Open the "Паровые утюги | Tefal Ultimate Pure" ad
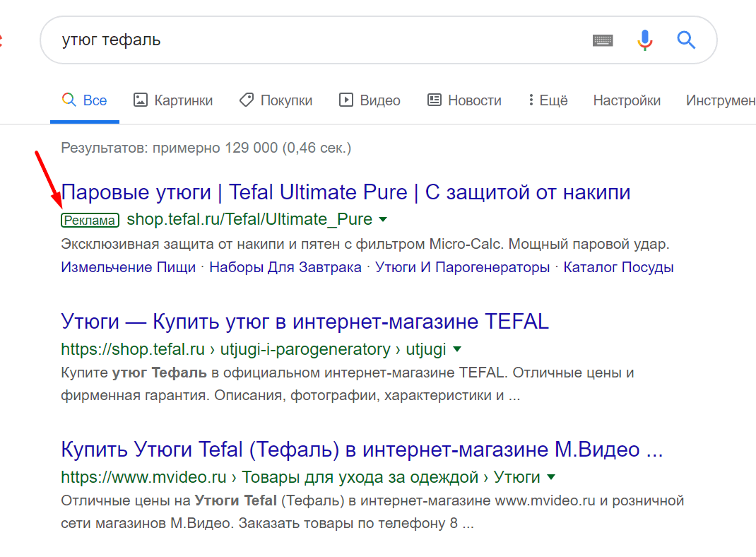Viewport: 756px width, 557px height. tap(345, 192)
